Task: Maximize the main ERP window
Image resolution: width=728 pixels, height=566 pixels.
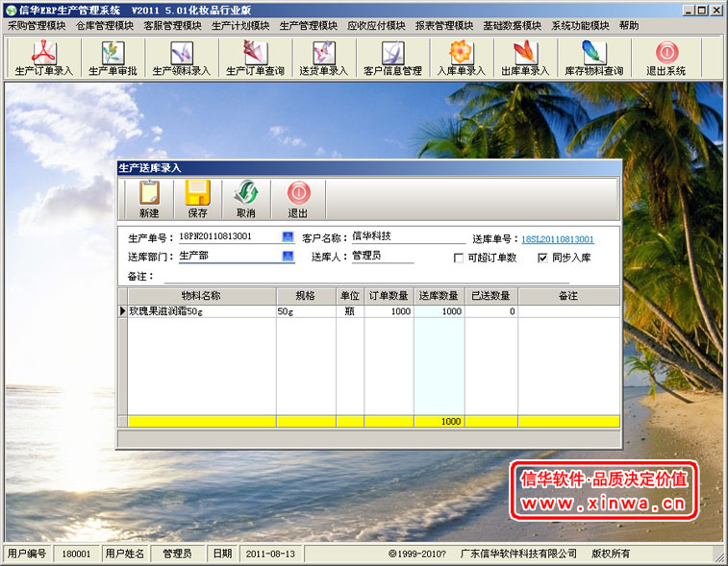Action: 702,10
